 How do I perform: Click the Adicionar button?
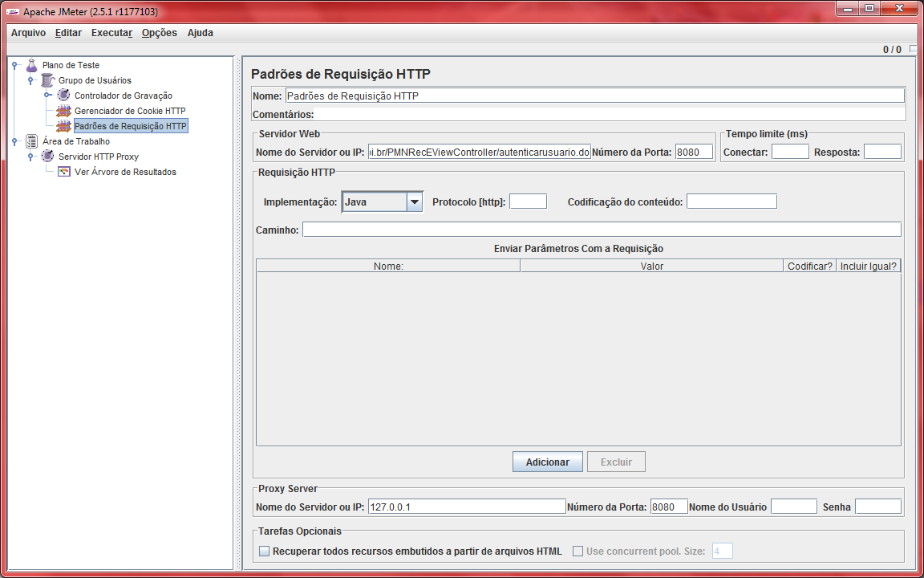coord(548,462)
